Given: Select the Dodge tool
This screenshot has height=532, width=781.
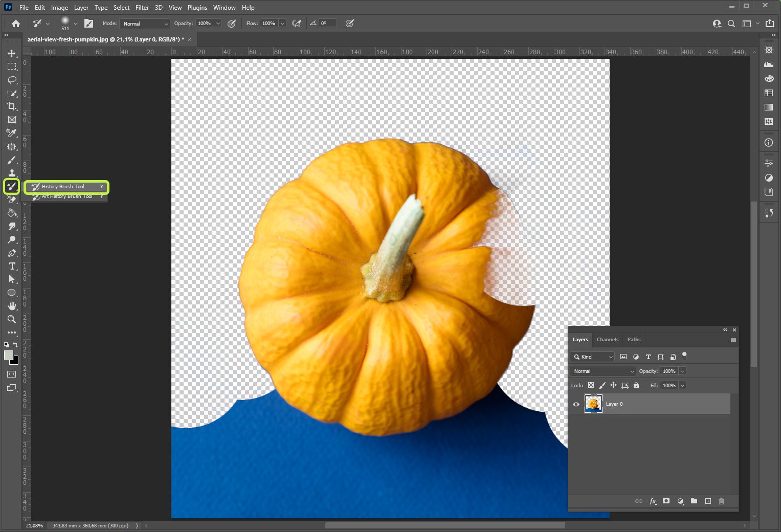Looking at the screenshot, I should 12,239.
